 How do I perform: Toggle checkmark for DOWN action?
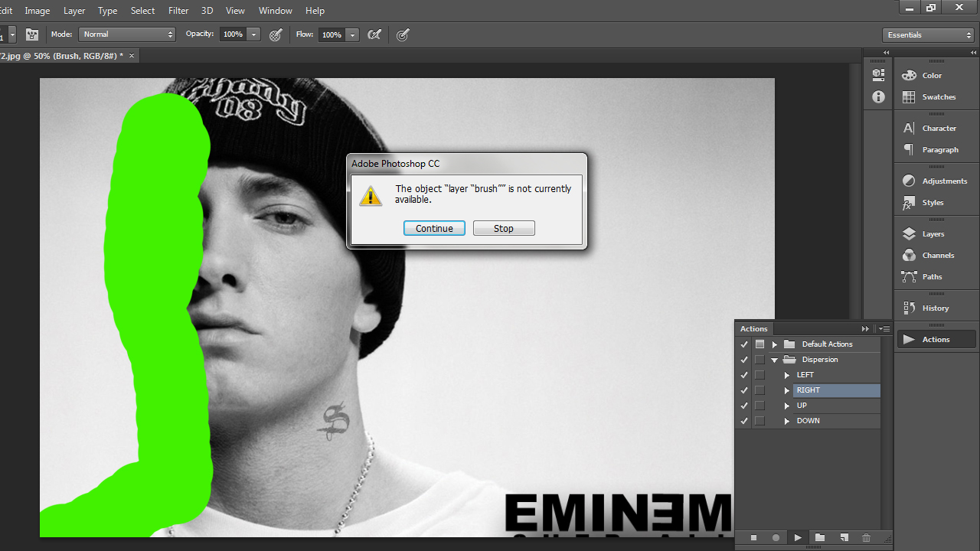click(x=743, y=421)
